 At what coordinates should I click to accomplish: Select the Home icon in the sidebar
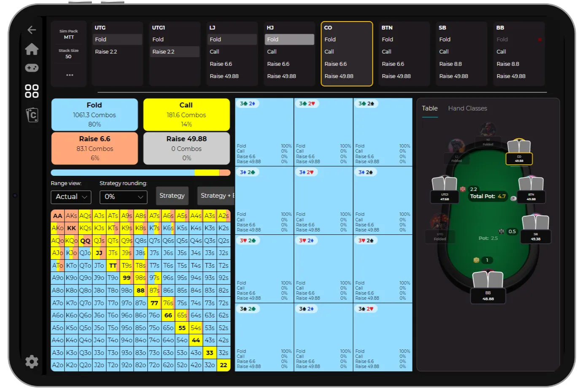tap(32, 49)
